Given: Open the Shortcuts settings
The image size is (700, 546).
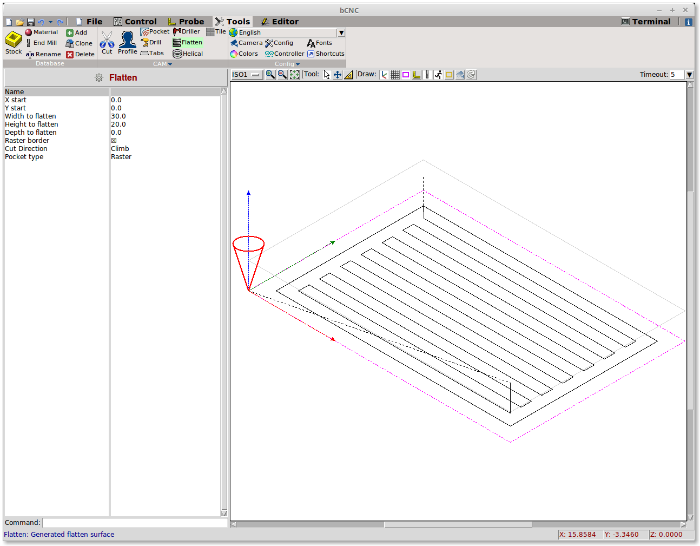Looking at the screenshot, I should coord(325,54).
